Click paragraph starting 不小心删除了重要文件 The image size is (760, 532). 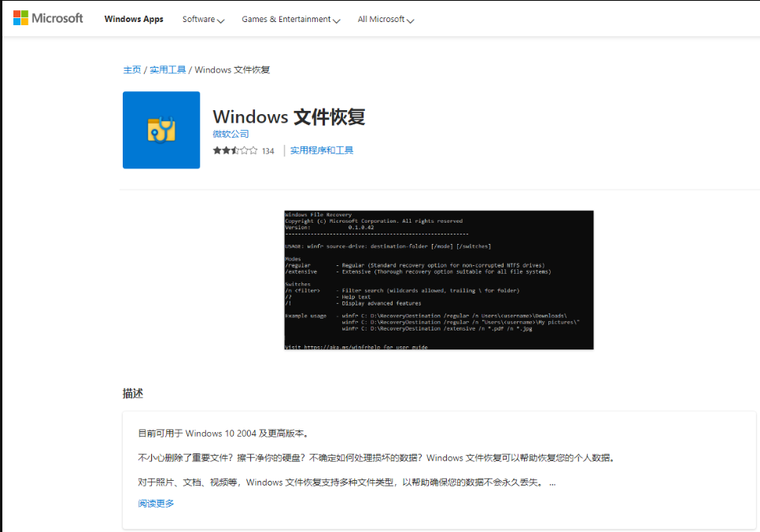tap(378, 458)
